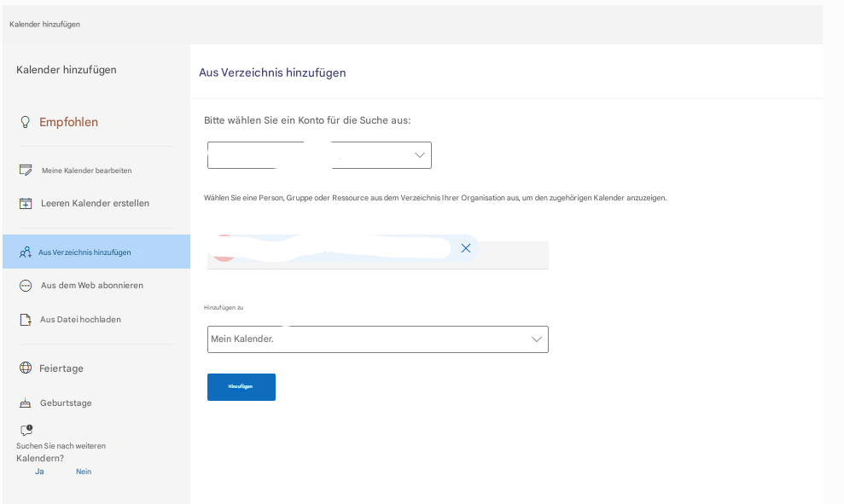This screenshot has height=504, width=844.
Task: Click the blue Hinzufügen button
Action: pos(242,387)
